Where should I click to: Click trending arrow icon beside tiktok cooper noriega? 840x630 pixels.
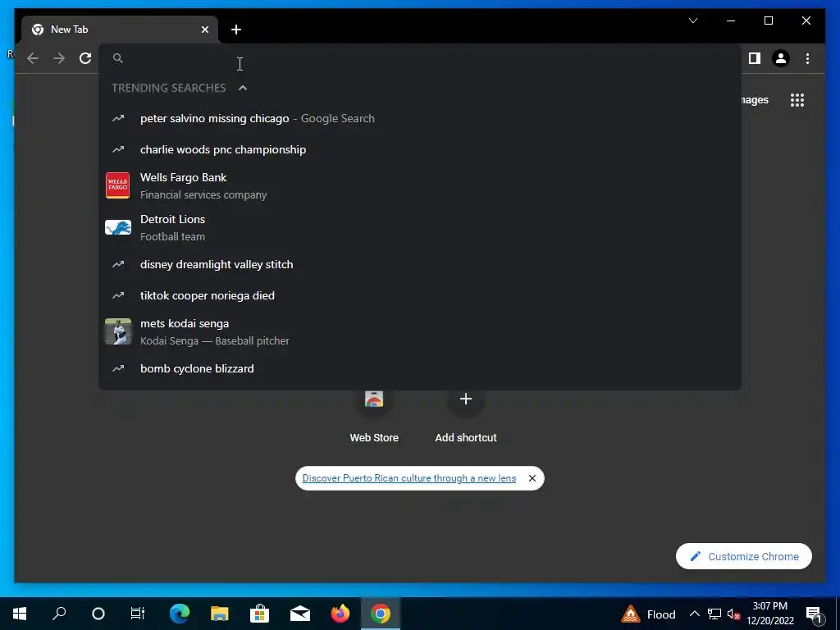[118, 295]
